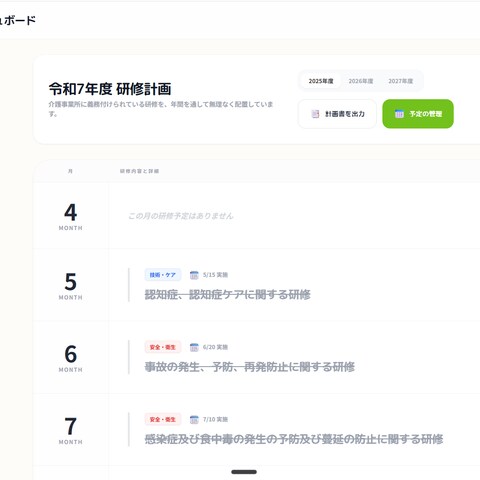Open 感染症及び食中毒の発生の予防及び蔓延の防止に関する研修
Image resolution: width=480 pixels, height=480 pixels.
294,439
